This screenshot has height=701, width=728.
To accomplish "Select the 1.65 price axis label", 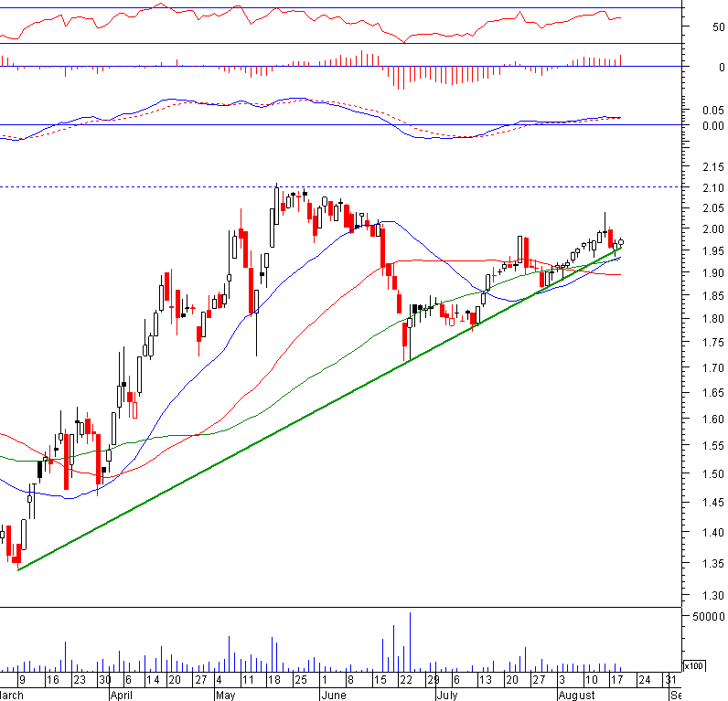I will [713, 393].
